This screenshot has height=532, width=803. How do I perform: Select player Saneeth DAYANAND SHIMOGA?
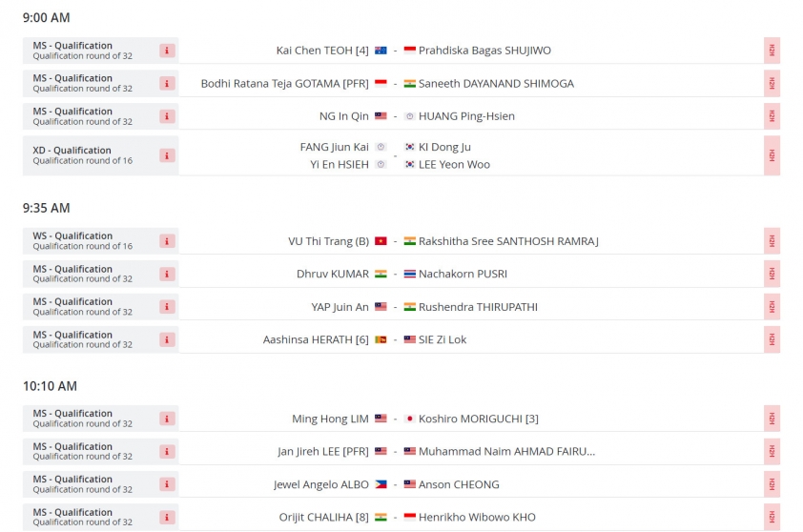(496, 84)
